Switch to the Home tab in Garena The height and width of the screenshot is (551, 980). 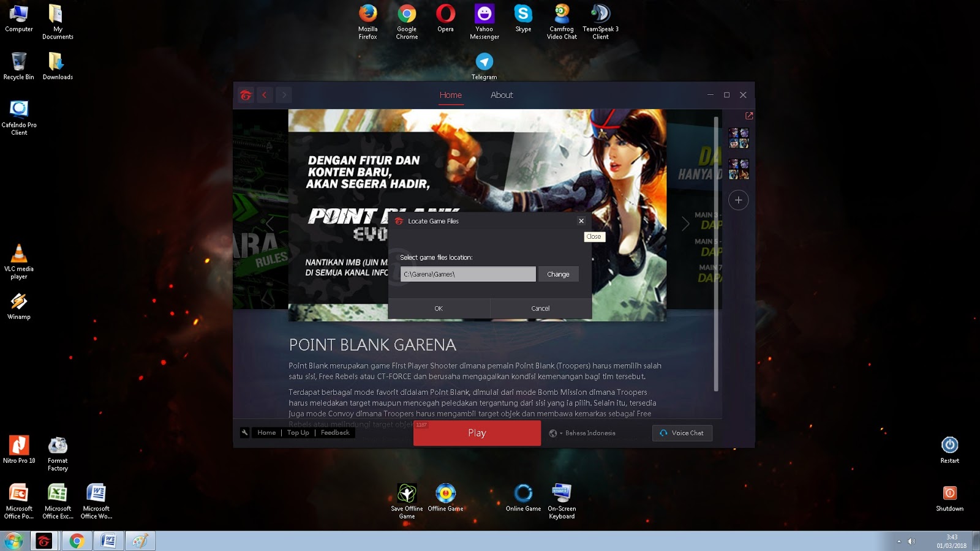tap(451, 95)
